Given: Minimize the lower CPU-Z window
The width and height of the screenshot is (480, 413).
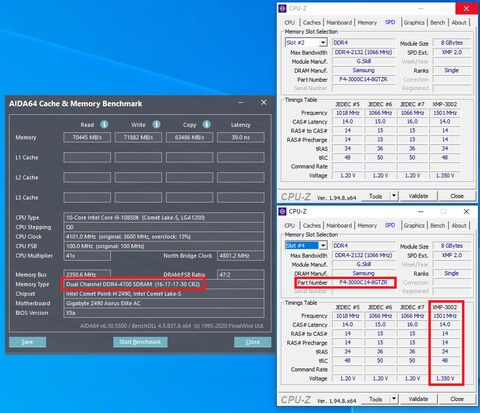Looking at the screenshot, I should click(x=421, y=211).
